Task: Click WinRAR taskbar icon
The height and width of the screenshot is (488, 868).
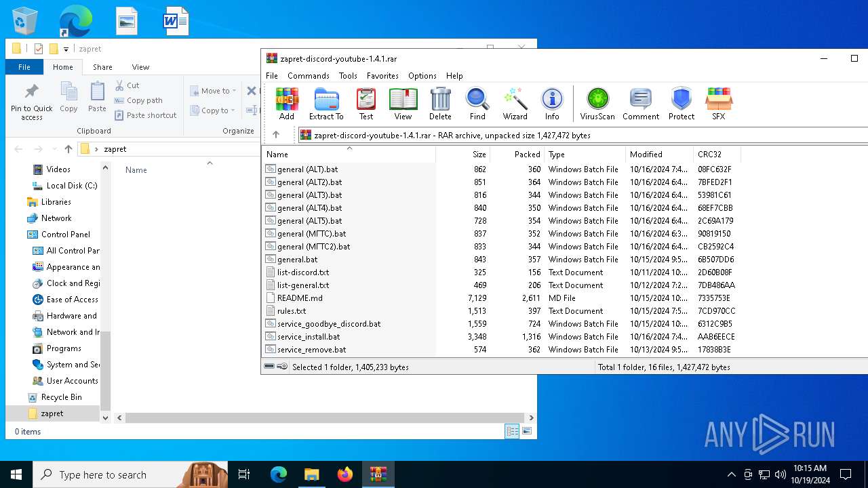Action: (378, 474)
